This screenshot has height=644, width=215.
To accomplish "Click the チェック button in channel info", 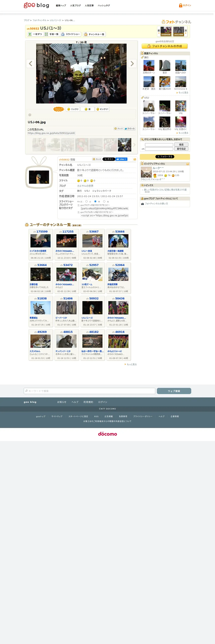I will click(x=97, y=159).
